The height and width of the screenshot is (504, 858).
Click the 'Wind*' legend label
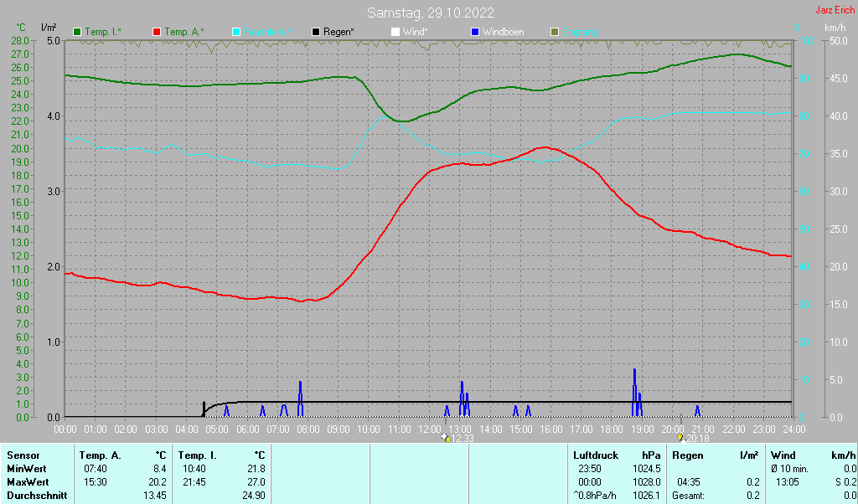(416, 33)
